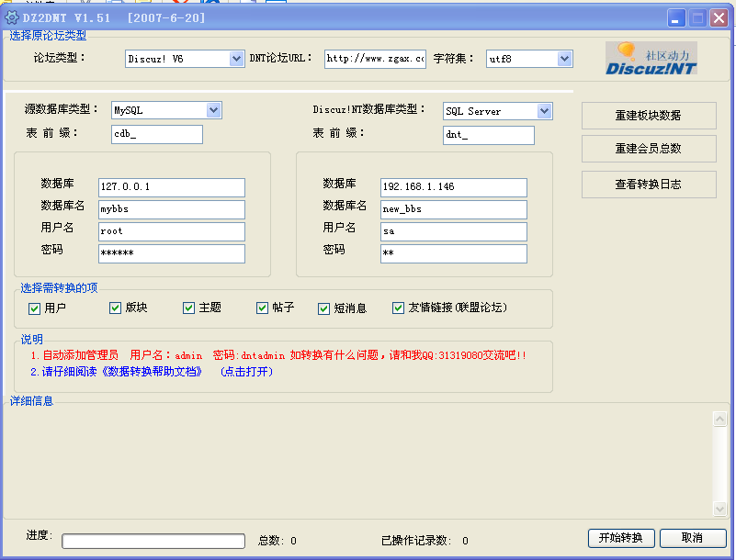Click the Discuz!NT logo image
This screenshot has width=736, height=560.
651,58
